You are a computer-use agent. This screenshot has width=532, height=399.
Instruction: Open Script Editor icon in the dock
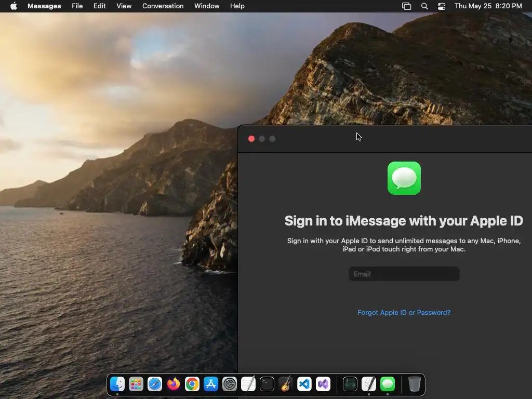pos(369,384)
